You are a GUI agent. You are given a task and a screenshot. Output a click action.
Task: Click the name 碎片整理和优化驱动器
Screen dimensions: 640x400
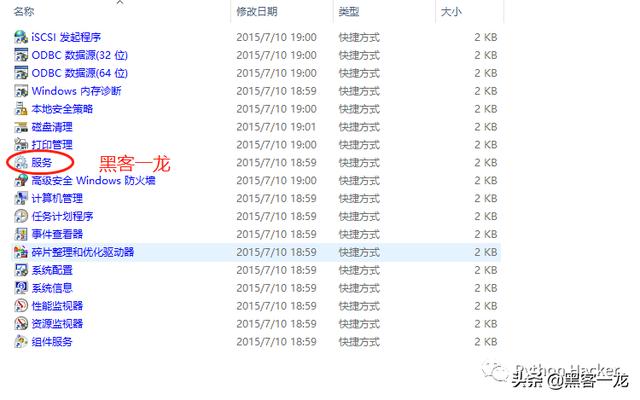(x=83, y=252)
